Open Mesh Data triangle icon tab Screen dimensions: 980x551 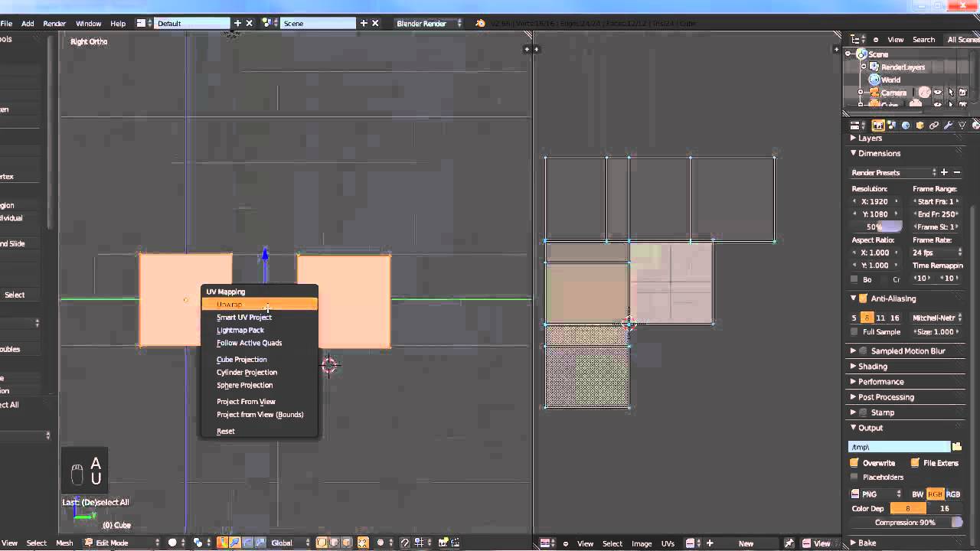point(962,126)
